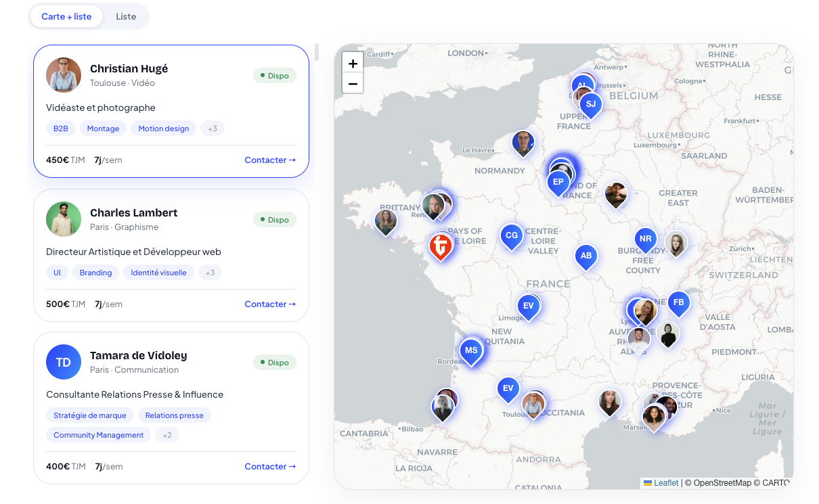The height and width of the screenshot is (504, 819).
Task: Expand +3 tags on Charles Lambert card
Action: (x=211, y=273)
